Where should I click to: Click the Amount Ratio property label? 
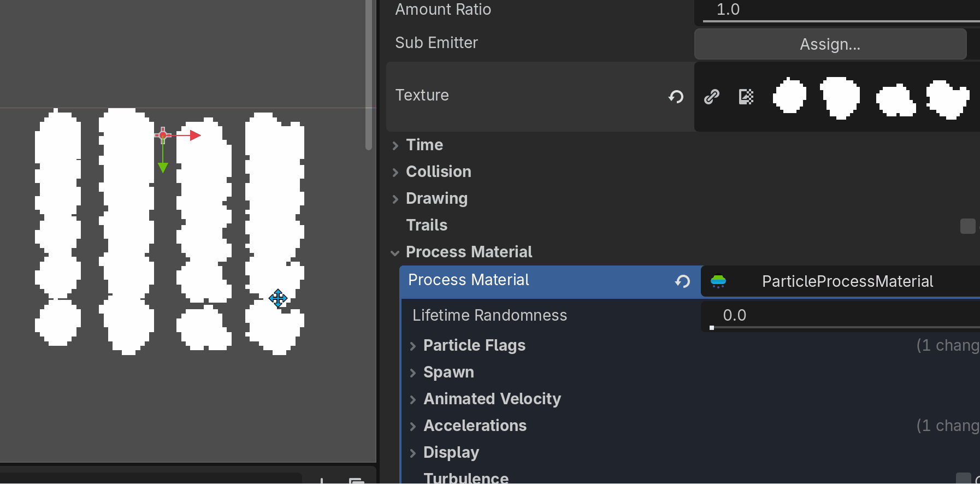coord(443,9)
